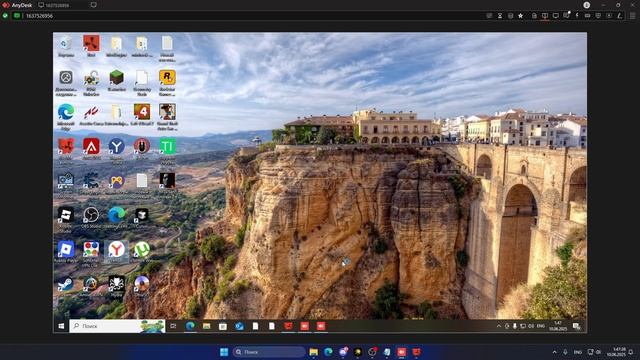Click the AnyDesk logo in the title bar

click(x=6, y=5)
